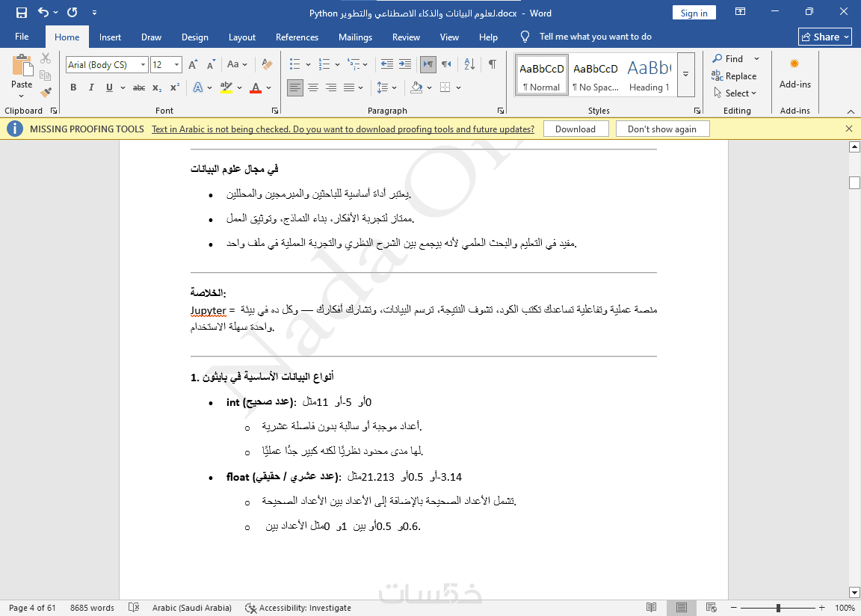The image size is (861, 616).
Task: Toggle align left paragraph alignment
Action: tap(295, 88)
